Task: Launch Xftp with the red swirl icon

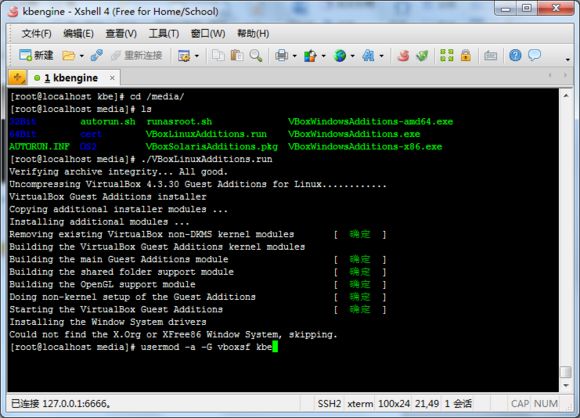Action: pos(404,56)
